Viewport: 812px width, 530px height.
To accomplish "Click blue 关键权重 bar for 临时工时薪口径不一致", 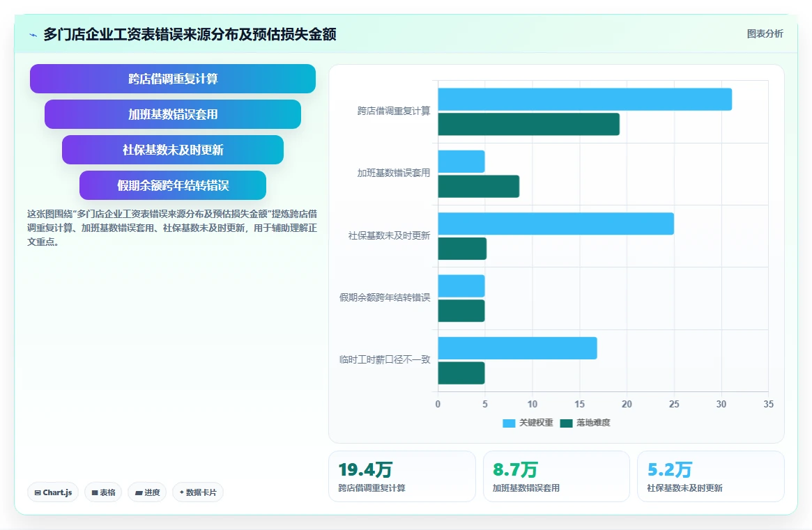I will (x=517, y=348).
